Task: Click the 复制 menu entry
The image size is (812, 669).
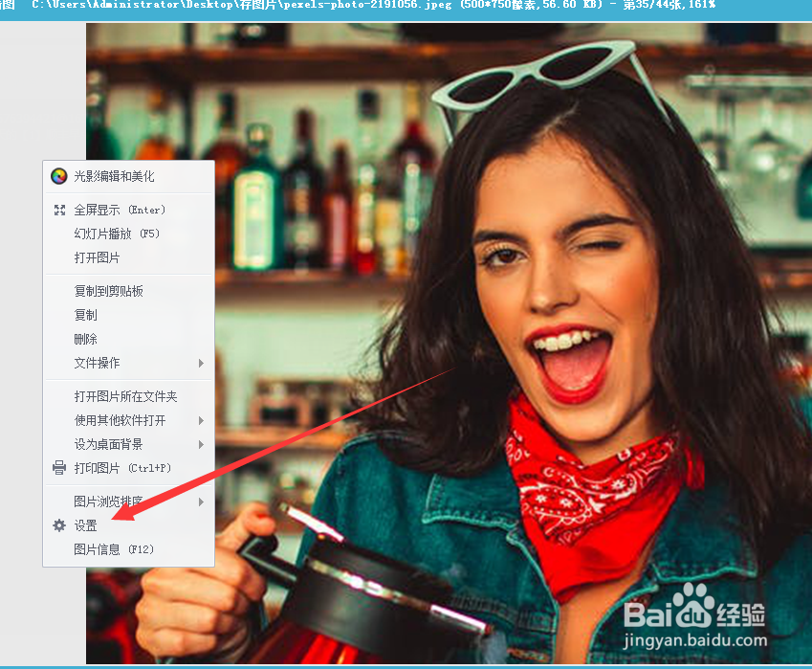Action: 128,315
